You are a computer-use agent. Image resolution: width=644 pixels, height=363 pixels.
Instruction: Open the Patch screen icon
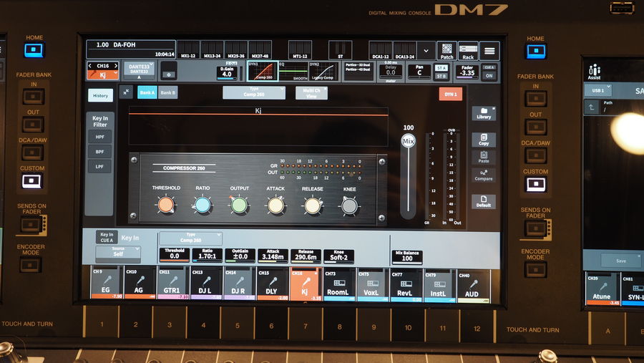click(x=447, y=51)
